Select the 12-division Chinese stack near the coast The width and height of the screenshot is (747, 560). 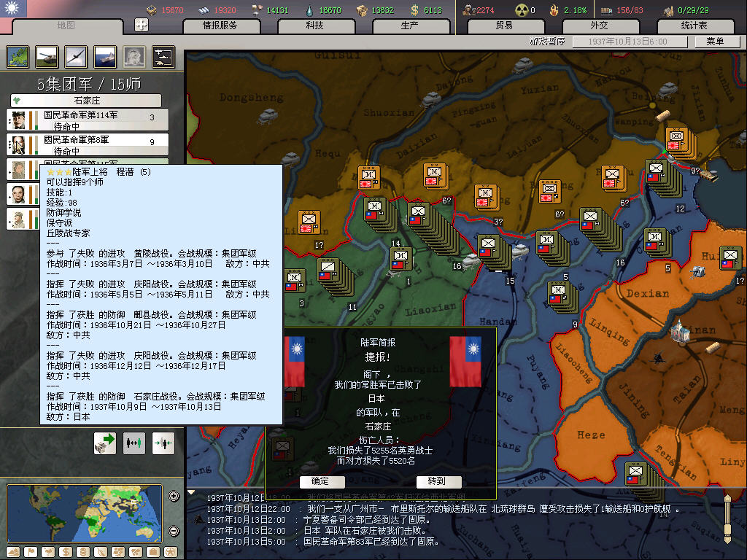tap(665, 178)
